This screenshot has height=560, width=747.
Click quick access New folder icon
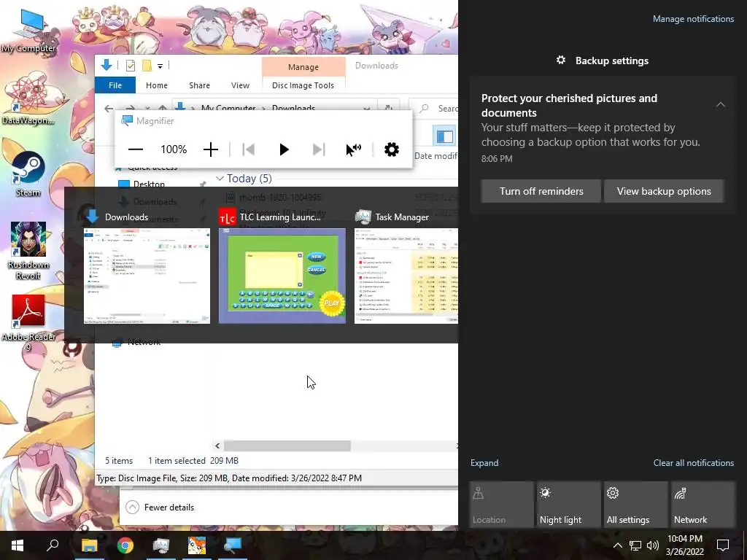click(x=147, y=66)
